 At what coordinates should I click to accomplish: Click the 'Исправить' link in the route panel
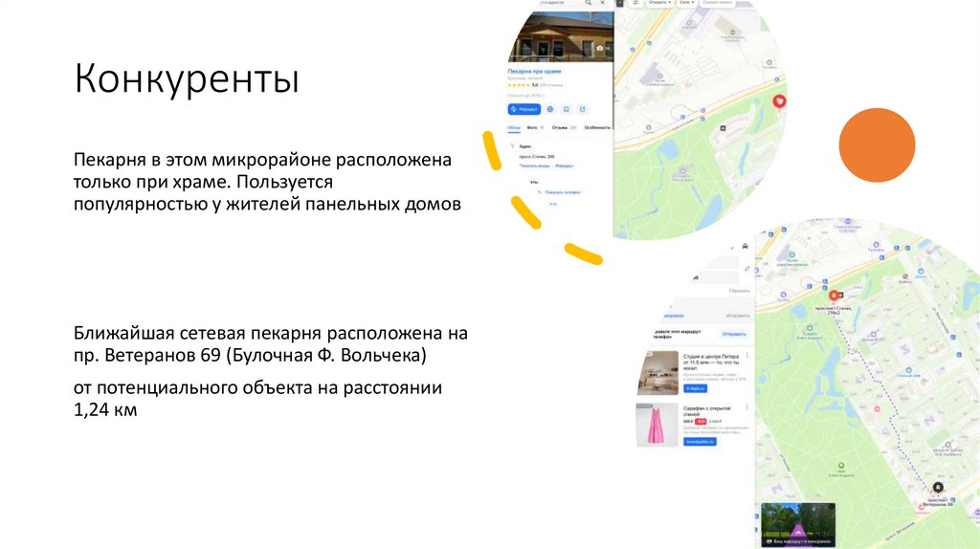coord(738,316)
